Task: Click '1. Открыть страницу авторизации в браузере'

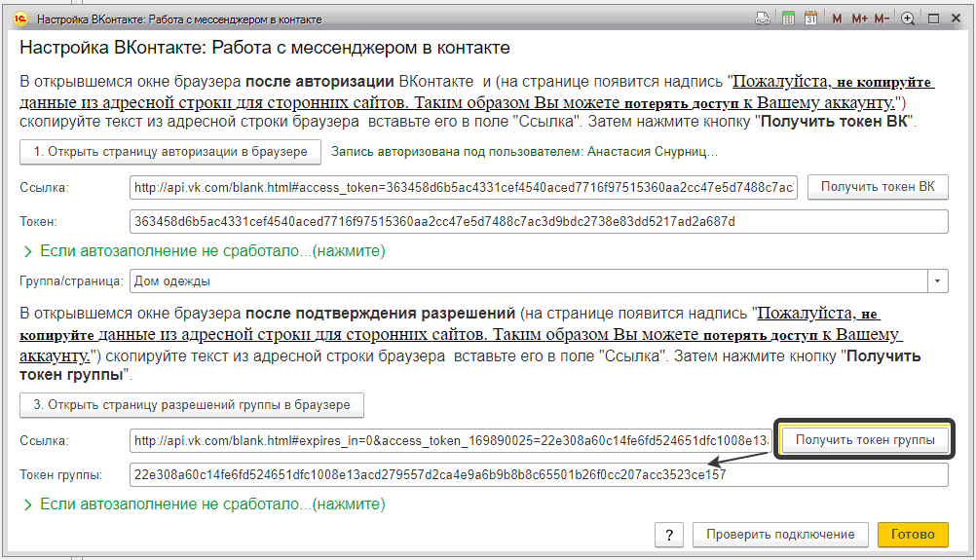Action: point(170,152)
